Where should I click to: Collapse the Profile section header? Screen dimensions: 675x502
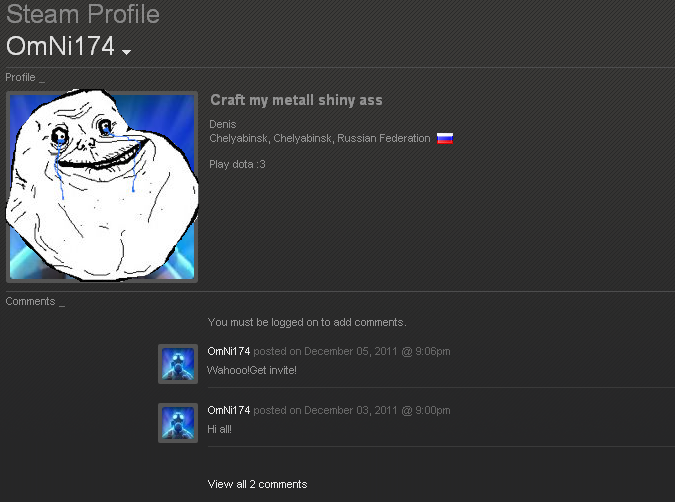(25, 77)
